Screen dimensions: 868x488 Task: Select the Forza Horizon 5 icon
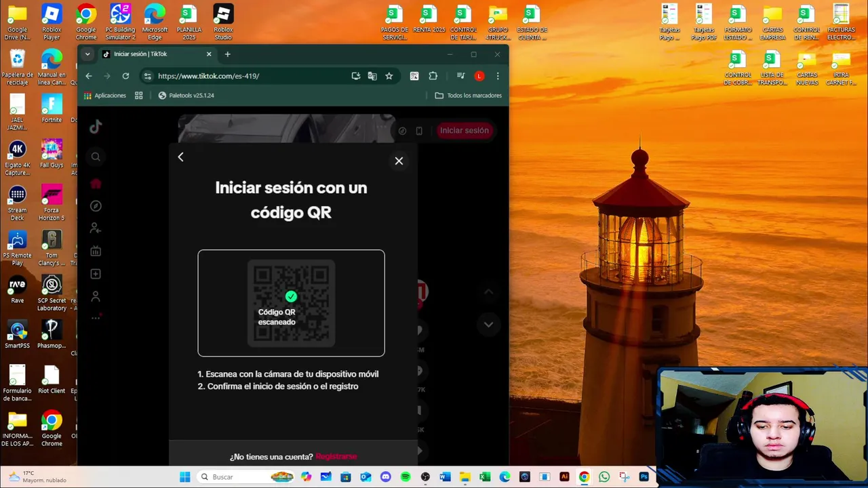click(x=52, y=203)
